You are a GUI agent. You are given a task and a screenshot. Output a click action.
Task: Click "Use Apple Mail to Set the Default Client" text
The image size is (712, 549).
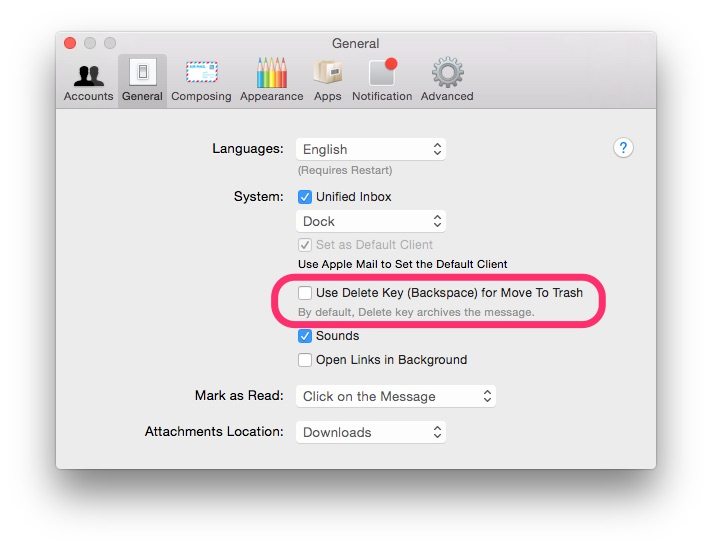tap(402, 264)
